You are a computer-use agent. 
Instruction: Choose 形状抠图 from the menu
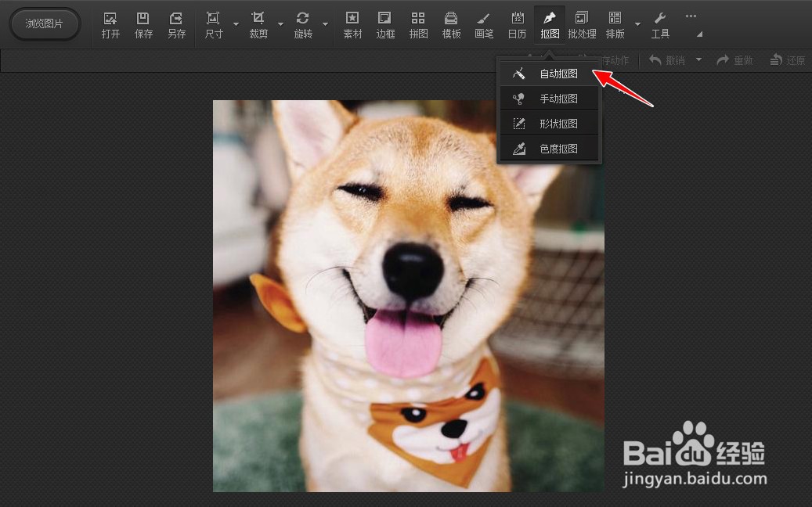[x=549, y=124]
